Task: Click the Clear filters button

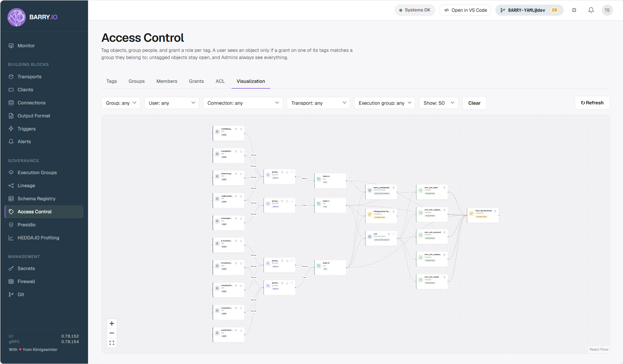Action: (474, 103)
